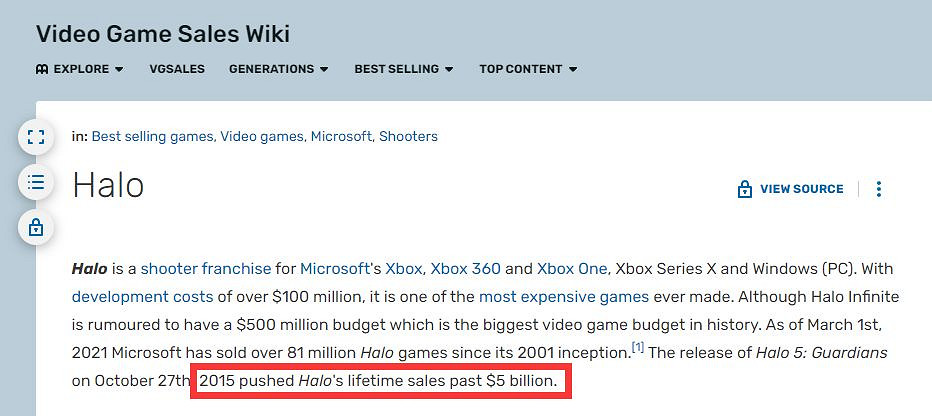Click the View Source button
Image resolution: width=932 pixels, height=416 pixels.
801,189
